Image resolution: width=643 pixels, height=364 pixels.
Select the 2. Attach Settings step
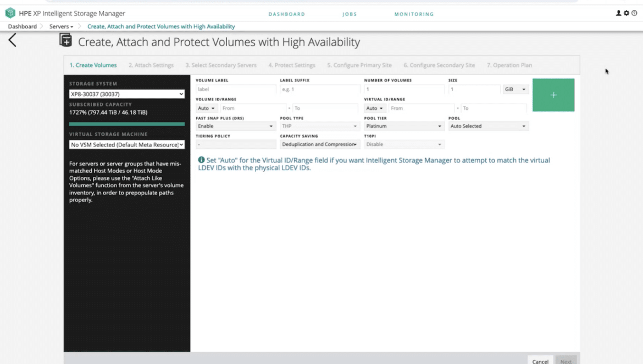151,65
